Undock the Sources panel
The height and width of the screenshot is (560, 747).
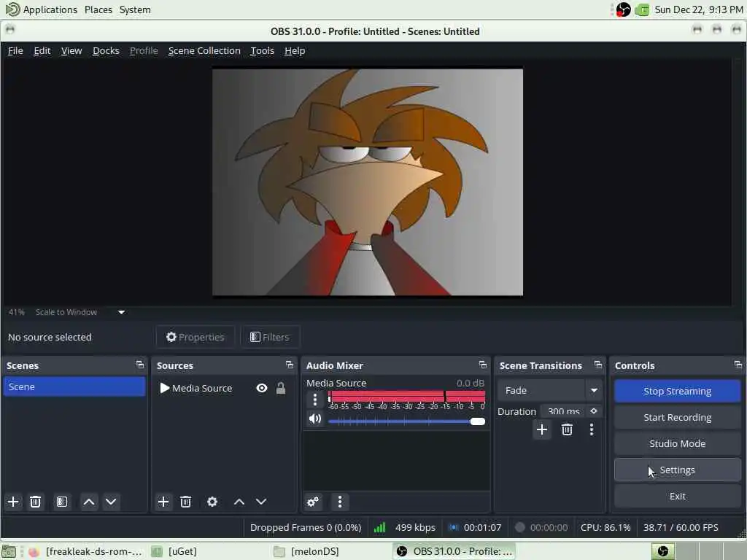click(290, 365)
